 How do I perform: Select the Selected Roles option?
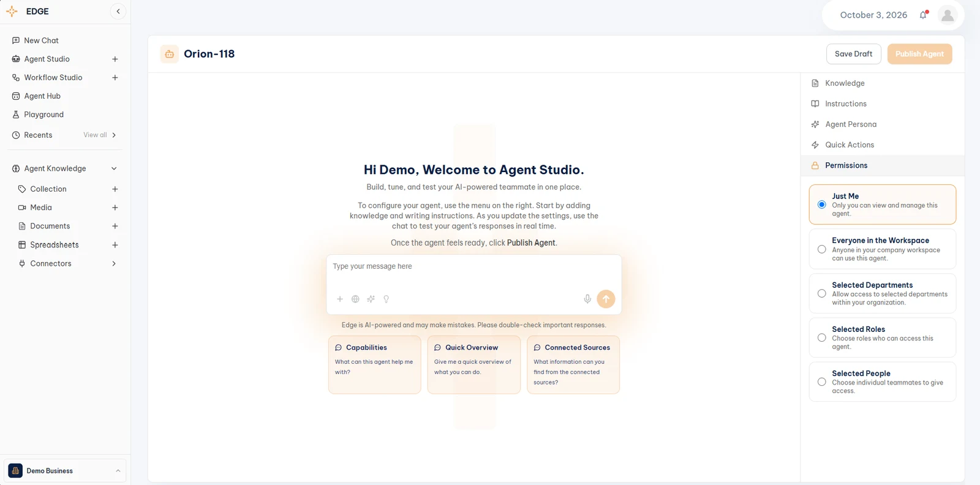[883, 337]
